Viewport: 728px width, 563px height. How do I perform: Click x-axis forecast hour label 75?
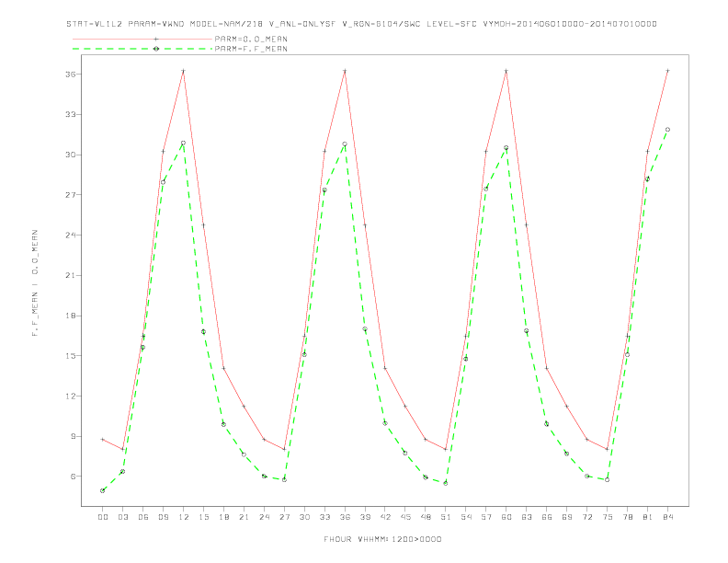pos(608,517)
